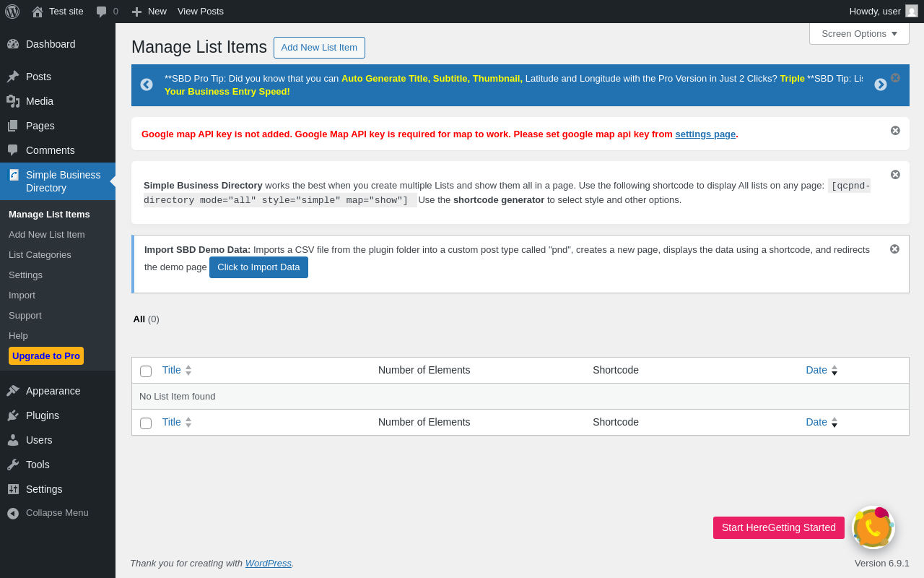Click Number of Elements header column
The height and width of the screenshot is (578, 924).
pyautogui.click(x=424, y=370)
